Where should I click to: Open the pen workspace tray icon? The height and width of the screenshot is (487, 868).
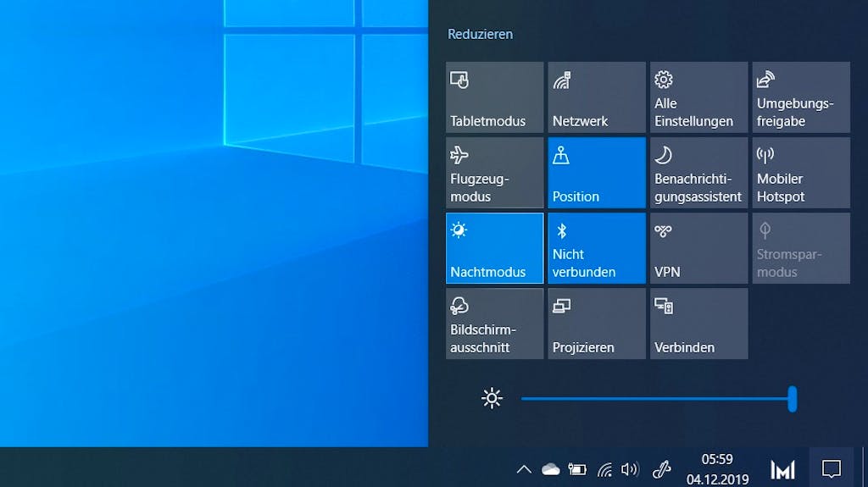click(x=661, y=470)
